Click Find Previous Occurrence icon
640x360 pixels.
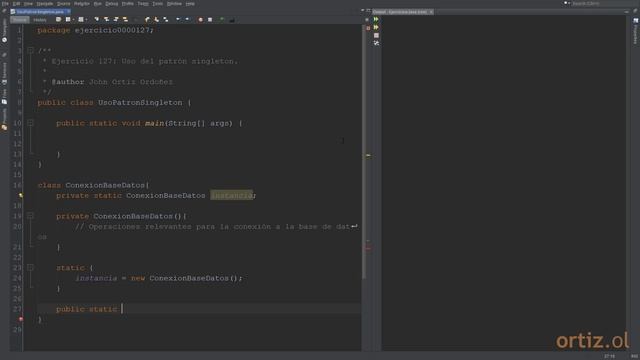click(x=106, y=19)
